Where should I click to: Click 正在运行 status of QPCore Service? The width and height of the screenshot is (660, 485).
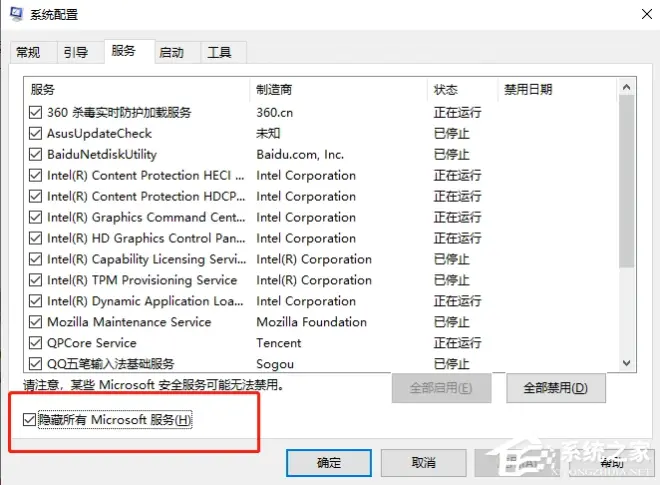coord(458,343)
